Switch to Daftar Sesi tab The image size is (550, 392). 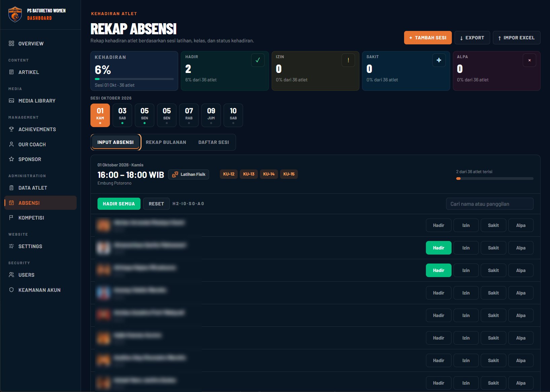[214, 142]
